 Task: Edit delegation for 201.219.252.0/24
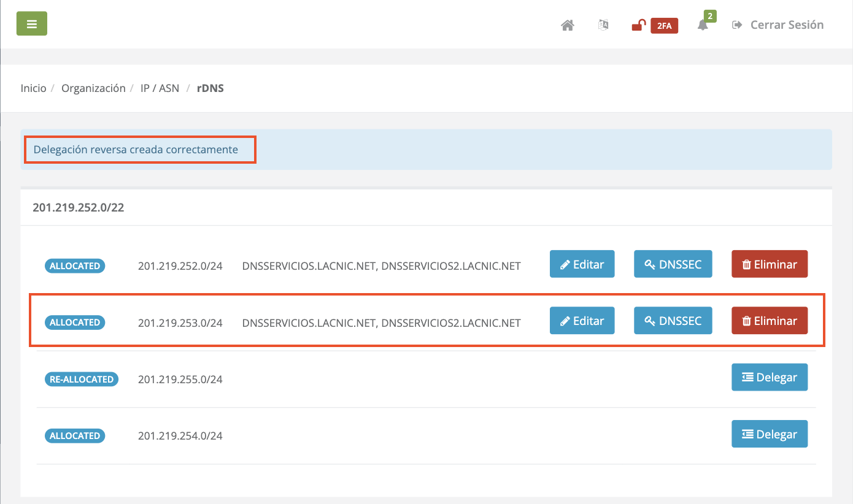582,264
